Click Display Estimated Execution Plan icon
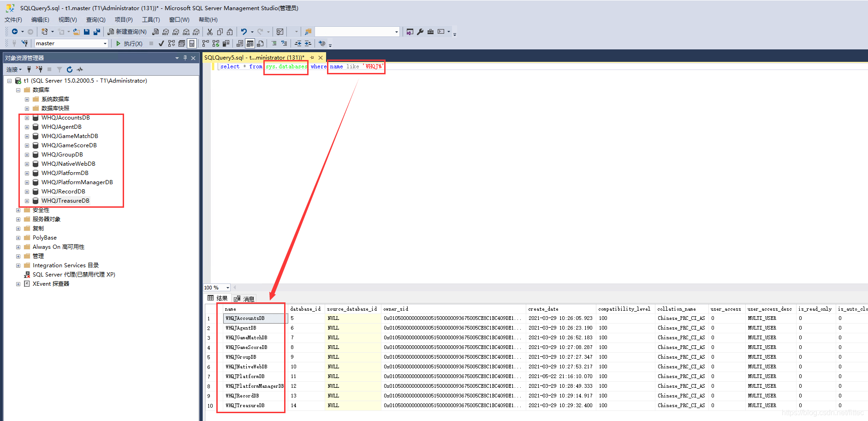The width and height of the screenshot is (868, 421). [172, 43]
